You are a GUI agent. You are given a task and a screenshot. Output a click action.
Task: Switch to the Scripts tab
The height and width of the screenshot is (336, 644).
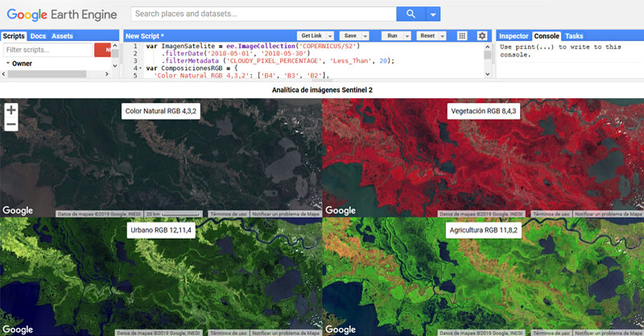(14, 36)
